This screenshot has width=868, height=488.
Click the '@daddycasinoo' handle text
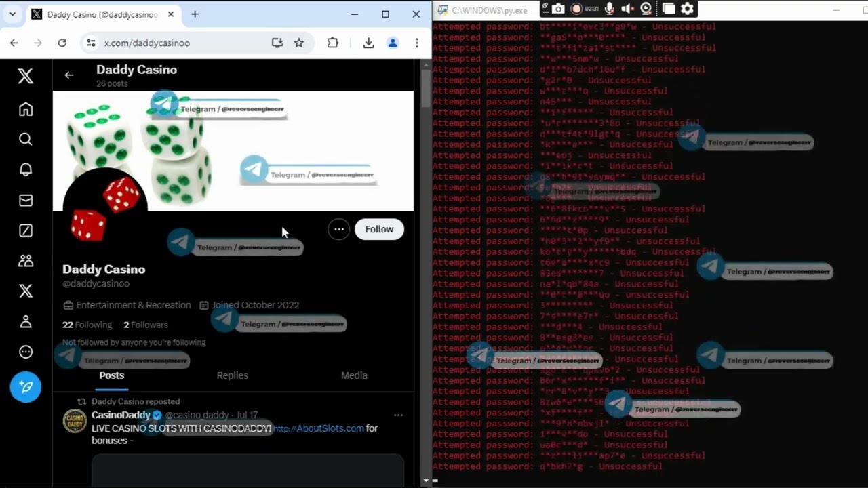(96, 284)
